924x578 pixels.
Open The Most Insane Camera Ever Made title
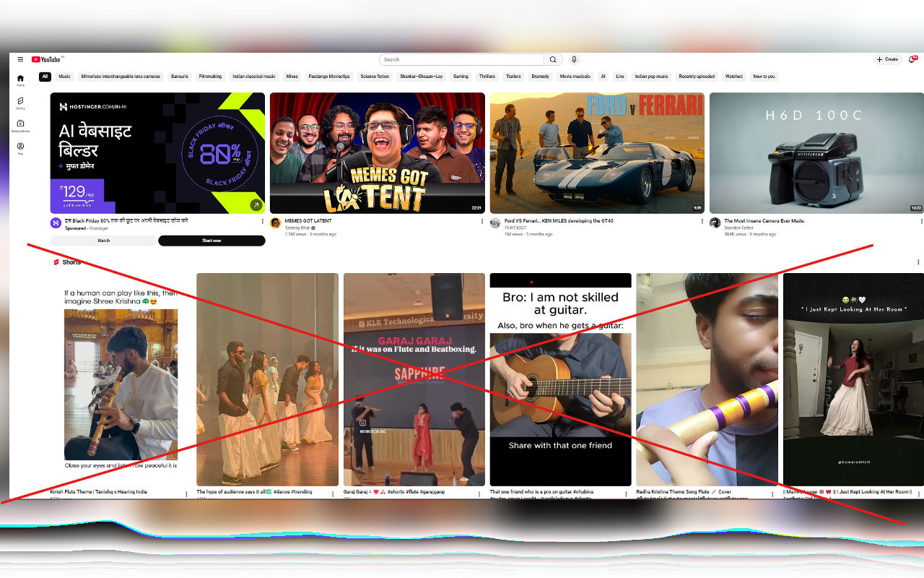(764, 221)
